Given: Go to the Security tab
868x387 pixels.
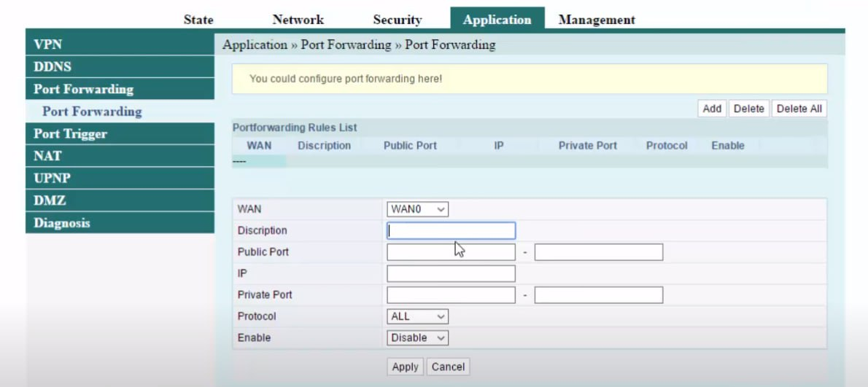Looking at the screenshot, I should pos(397,20).
